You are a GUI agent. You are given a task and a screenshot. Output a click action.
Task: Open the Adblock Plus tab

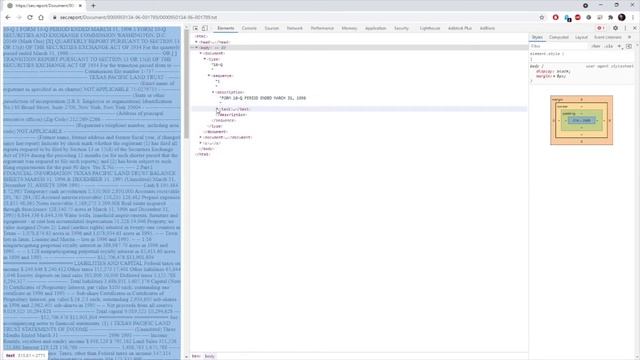460,28
